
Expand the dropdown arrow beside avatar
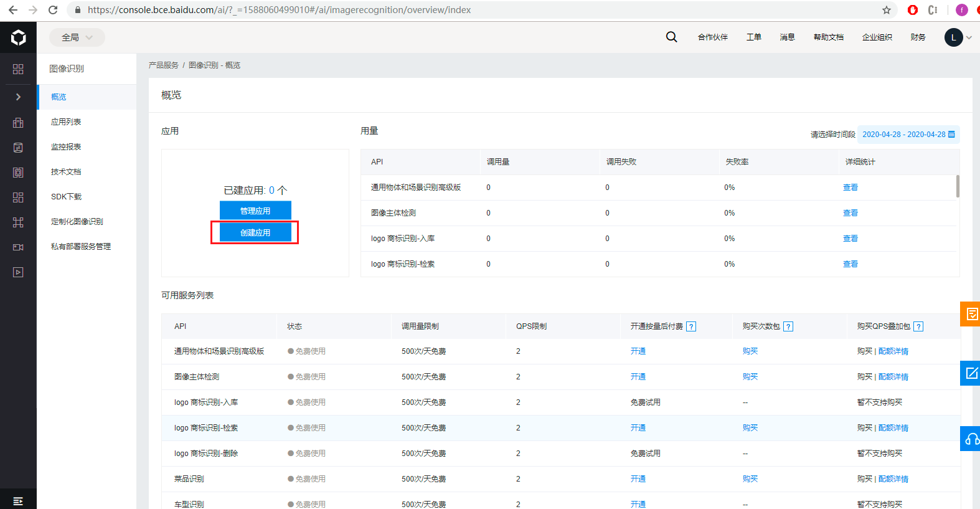click(x=969, y=37)
